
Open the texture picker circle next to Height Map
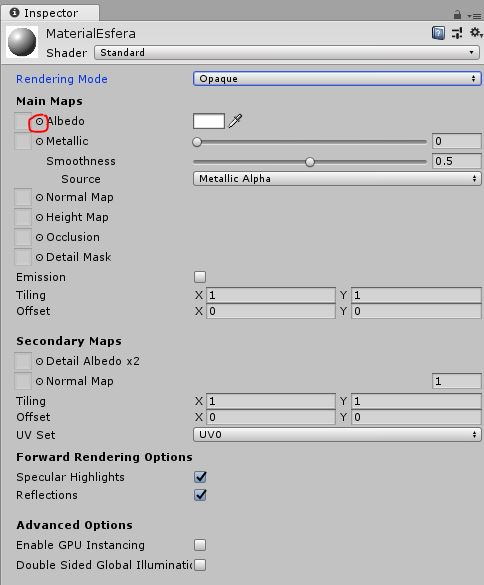click(x=40, y=217)
